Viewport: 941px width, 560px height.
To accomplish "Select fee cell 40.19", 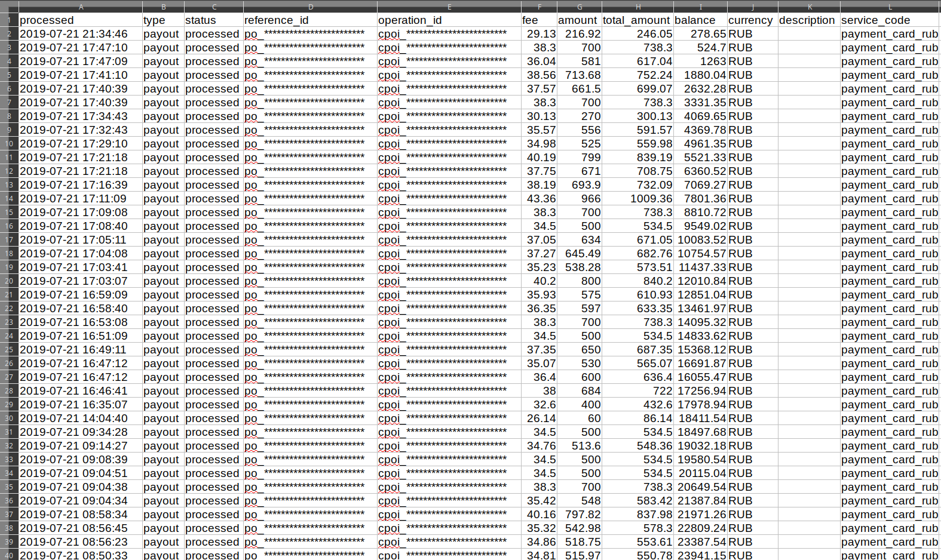I will tap(539, 158).
